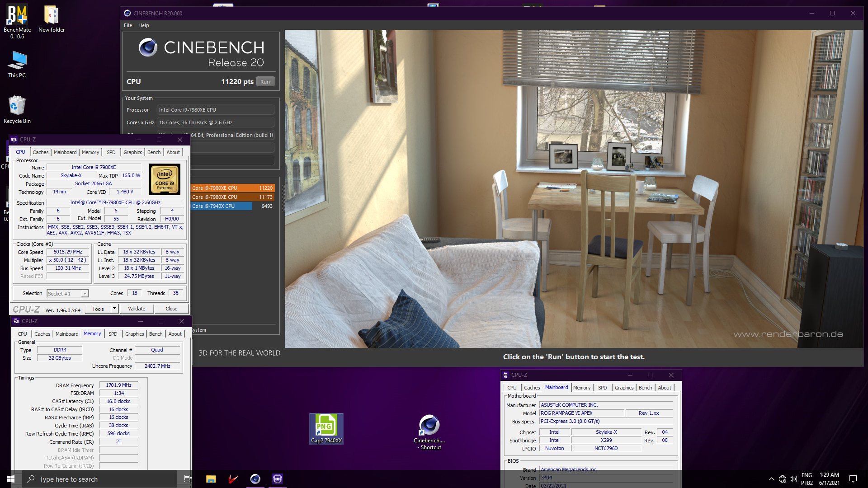Switch to CPU tab in Memory CPU-Z window
868x488 pixels.
click(x=23, y=334)
